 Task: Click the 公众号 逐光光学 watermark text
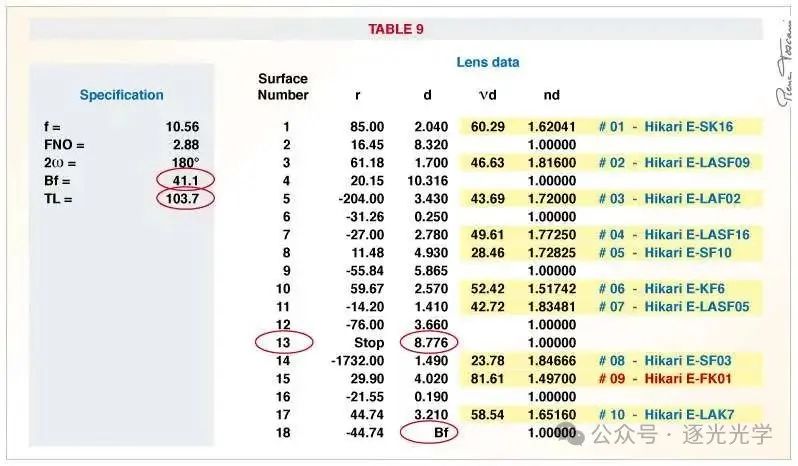(682, 434)
